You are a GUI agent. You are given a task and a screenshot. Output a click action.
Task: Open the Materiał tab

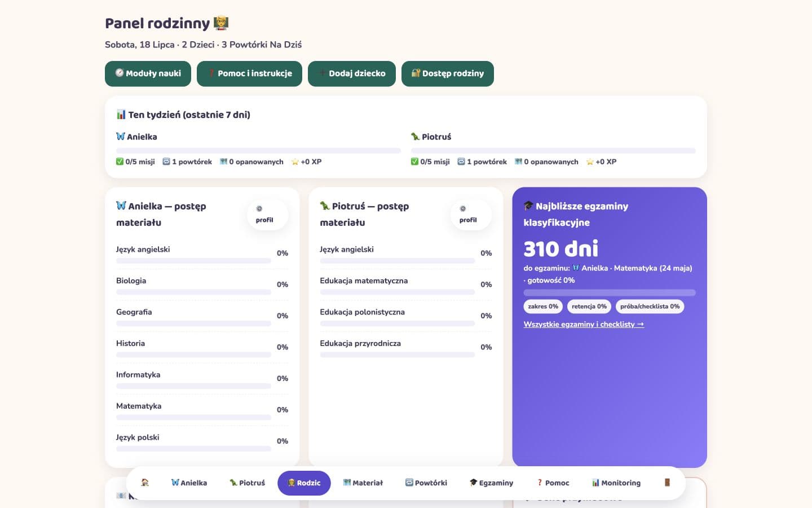coord(363,483)
